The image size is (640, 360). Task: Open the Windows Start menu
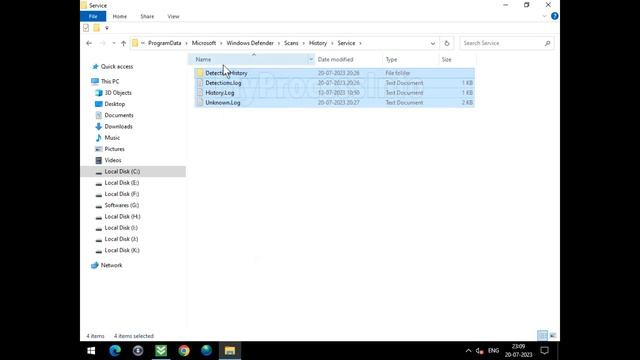tap(91, 351)
